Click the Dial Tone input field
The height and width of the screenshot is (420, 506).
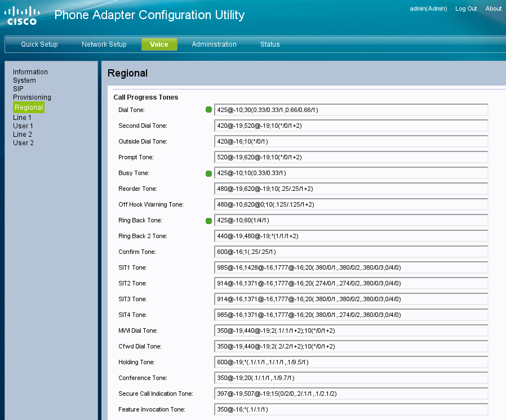(350, 110)
